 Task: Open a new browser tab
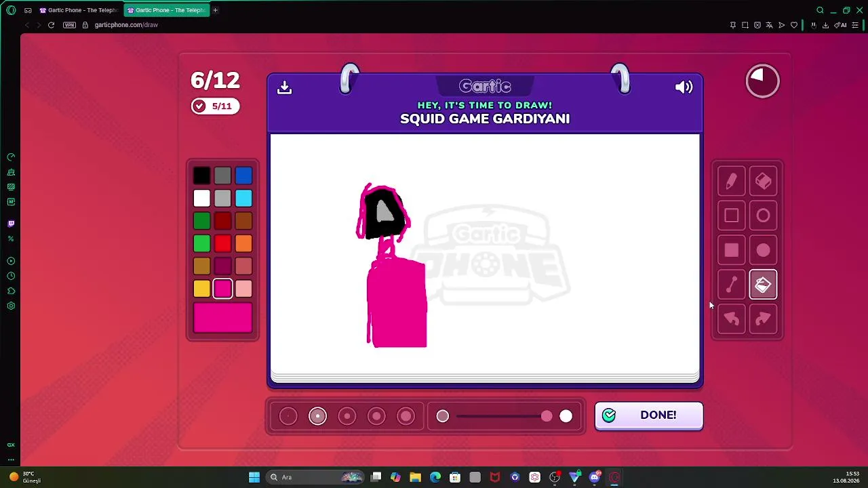pyautogui.click(x=216, y=10)
